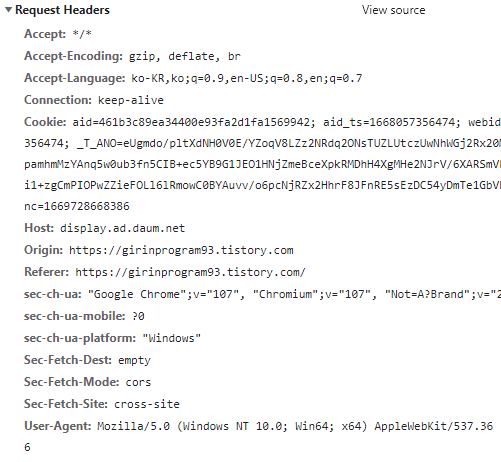Viewport: 501px width, 462px height.
Task: Select the Sec-Fetch-Mode cors value
Action: [138, 382]
